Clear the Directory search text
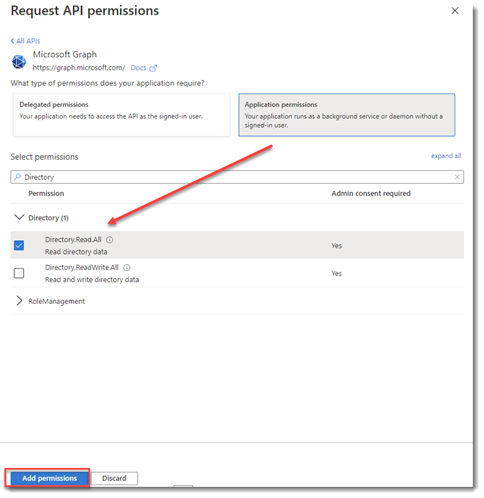 tap(457, 177)
